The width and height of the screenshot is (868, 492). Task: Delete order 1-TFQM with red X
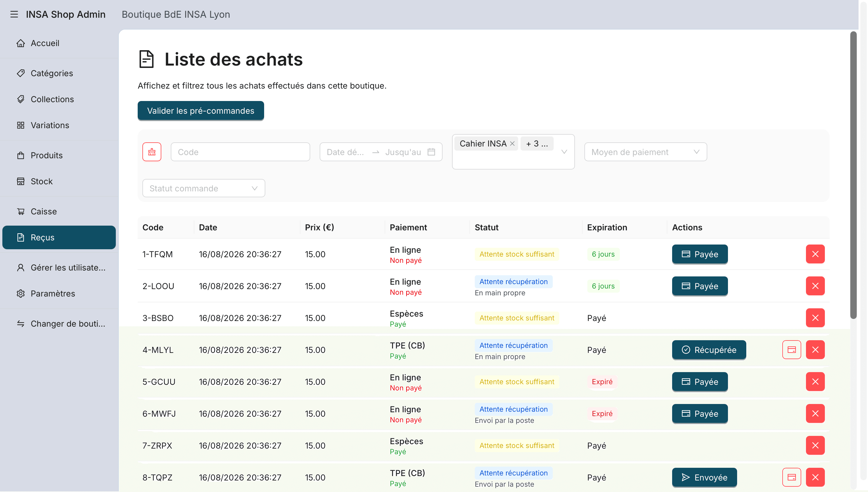815,254
